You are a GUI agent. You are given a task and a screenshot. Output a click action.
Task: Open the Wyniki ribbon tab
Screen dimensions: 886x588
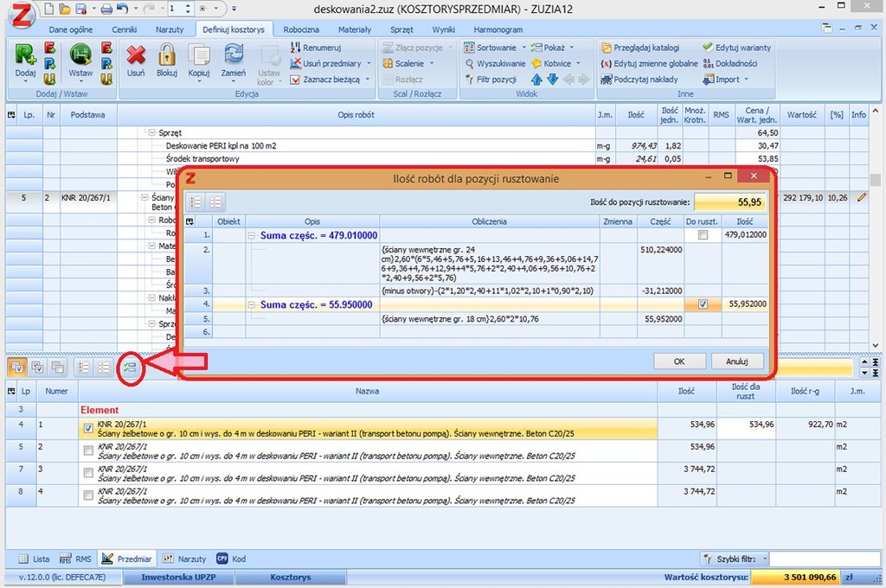(x=444, y=29)
